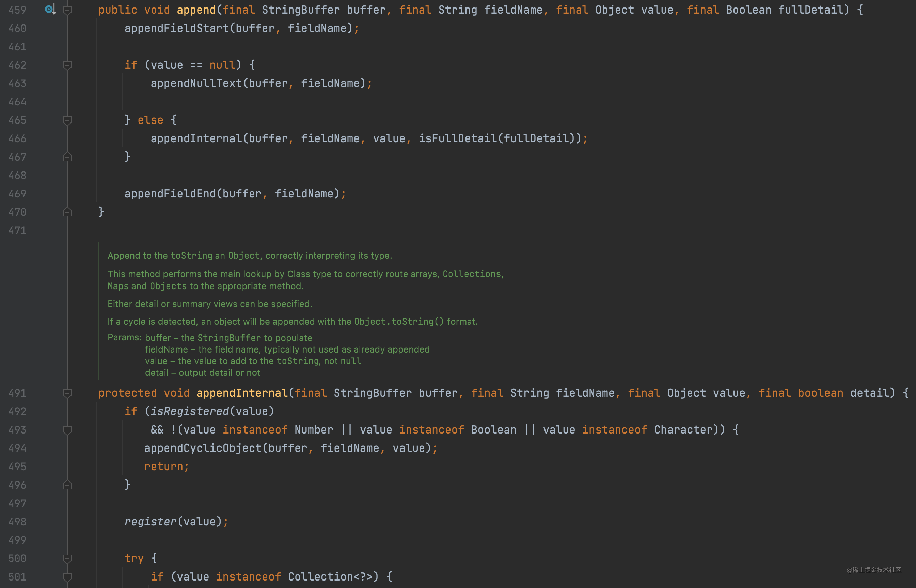Click the fold end marker on line 470

point(68,212)
